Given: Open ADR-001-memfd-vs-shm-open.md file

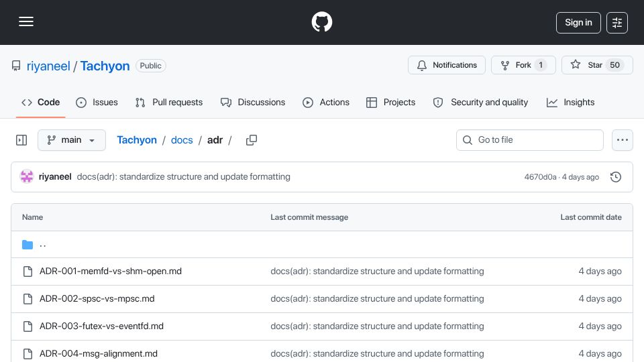Looking at the screenshot, I should (111, 271).
